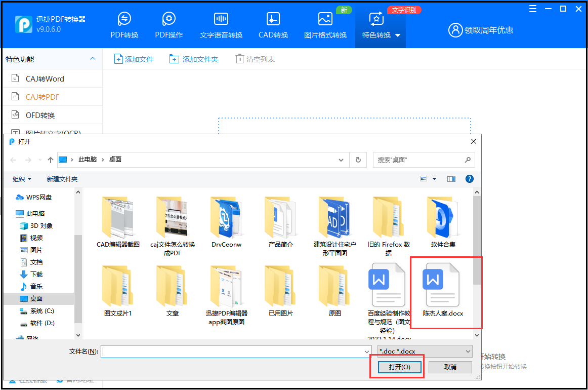The height and width of the screenshot is (390, 588).
Task: Click the 打开(O) button
Action: pyautogui.click(x=399, y=367)
